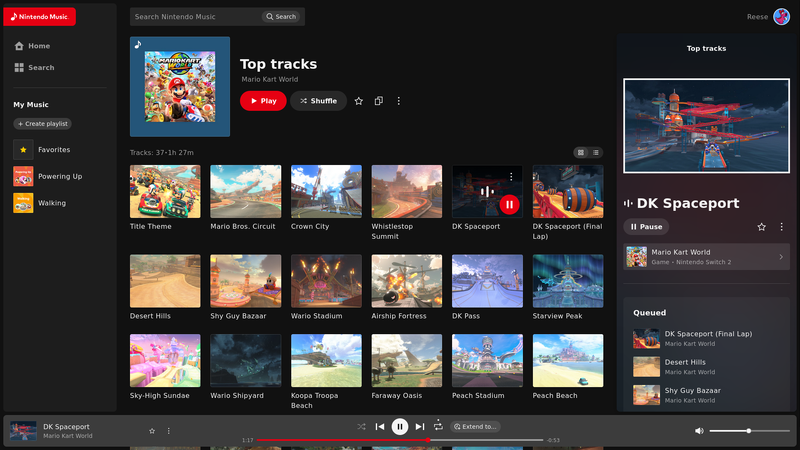Play queued Desert Hills

706,367
